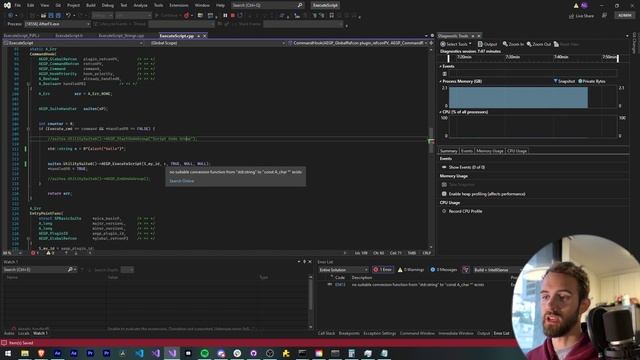The image size is (640, 360).
Task: Open the first After Effects taskbar icon
Action: pos(57,353)
